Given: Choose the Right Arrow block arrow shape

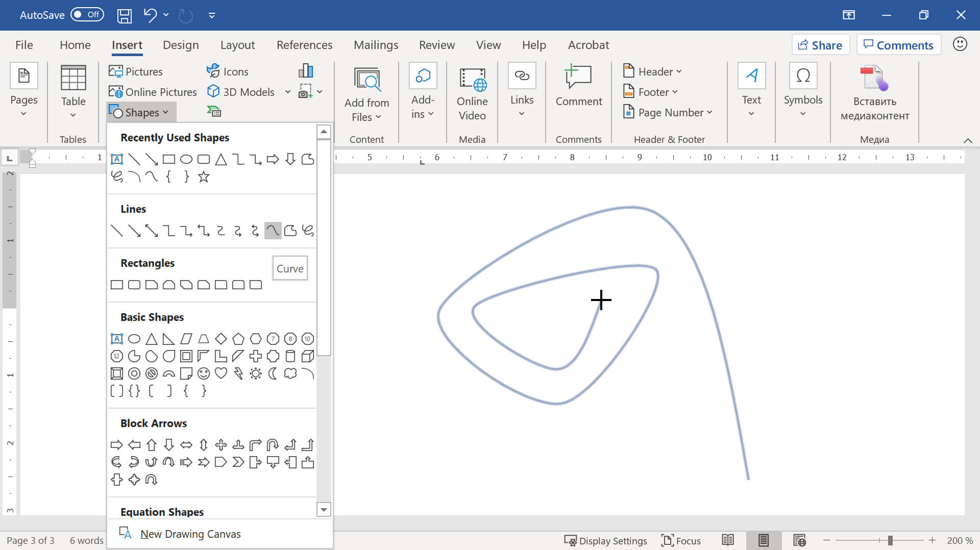Looking at the screenshot, I should 117,445.
